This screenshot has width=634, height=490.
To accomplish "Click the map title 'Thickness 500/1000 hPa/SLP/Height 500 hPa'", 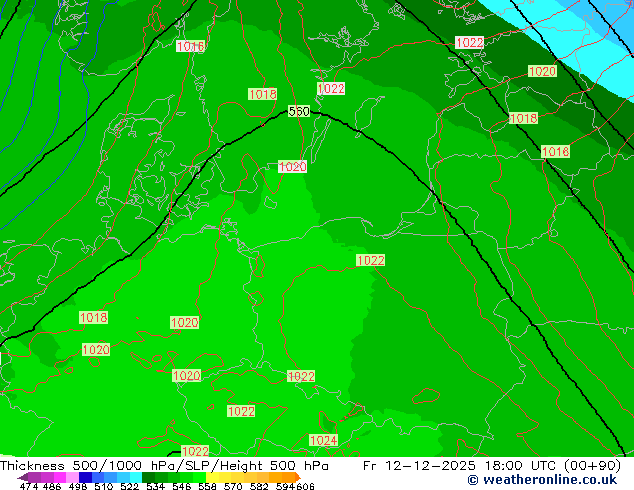I will (x=164, y=465).
